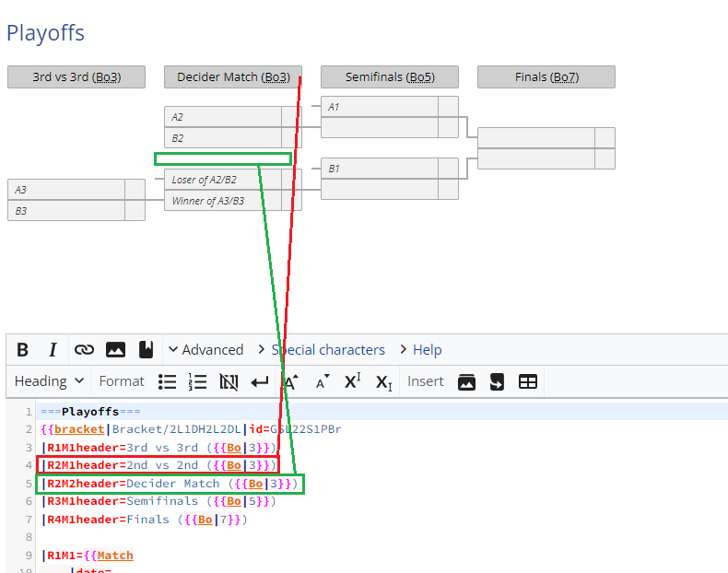
Task: Insert a link with chain icon
Action: click(x=84, y=349)
